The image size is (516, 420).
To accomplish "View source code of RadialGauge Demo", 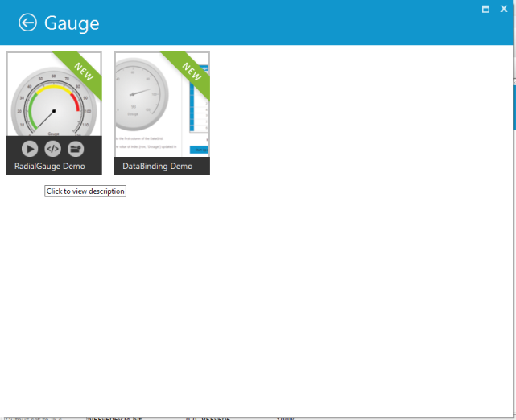I will coord(52,149).
